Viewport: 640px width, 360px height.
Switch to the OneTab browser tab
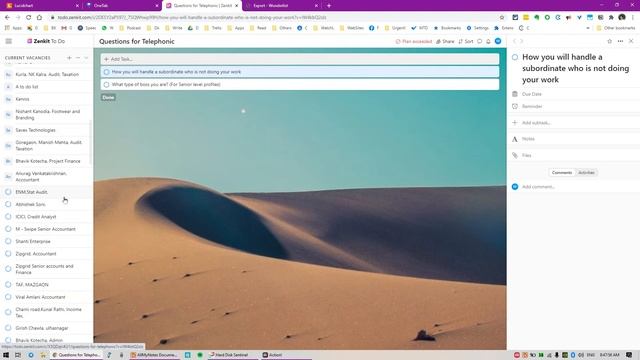(x=121, y=6)
